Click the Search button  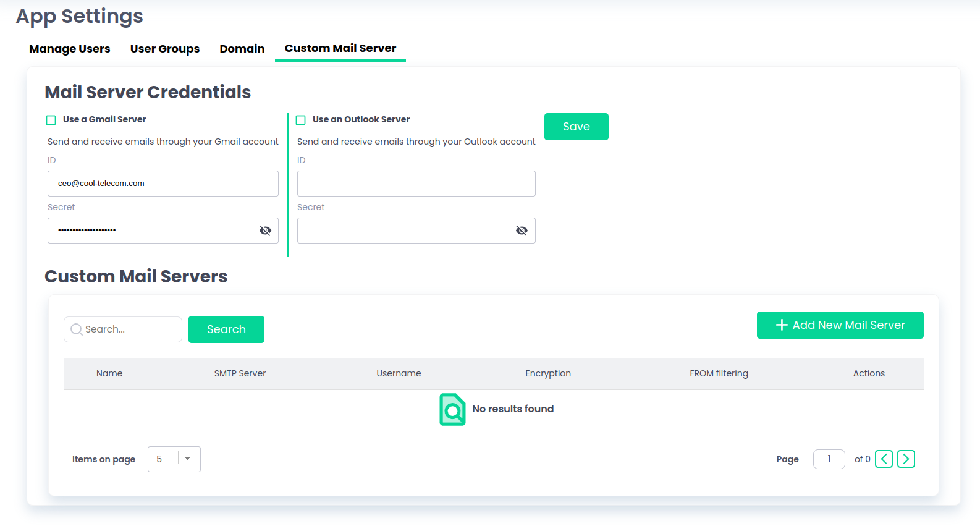(x=226, y=329)
